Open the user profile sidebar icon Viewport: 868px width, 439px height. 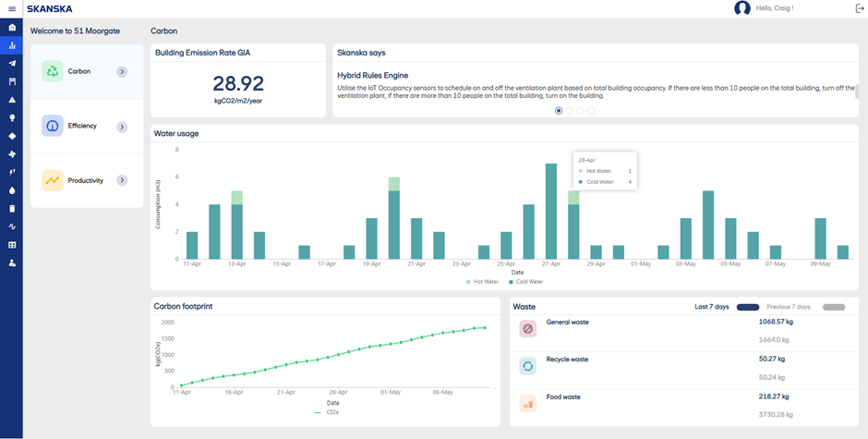(12, 262)
